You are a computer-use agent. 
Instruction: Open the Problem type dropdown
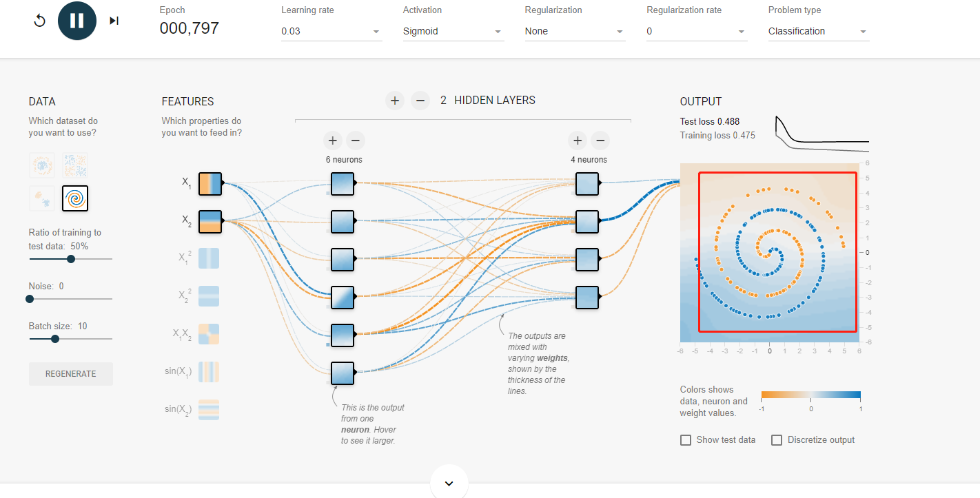[x=817, y=31]
